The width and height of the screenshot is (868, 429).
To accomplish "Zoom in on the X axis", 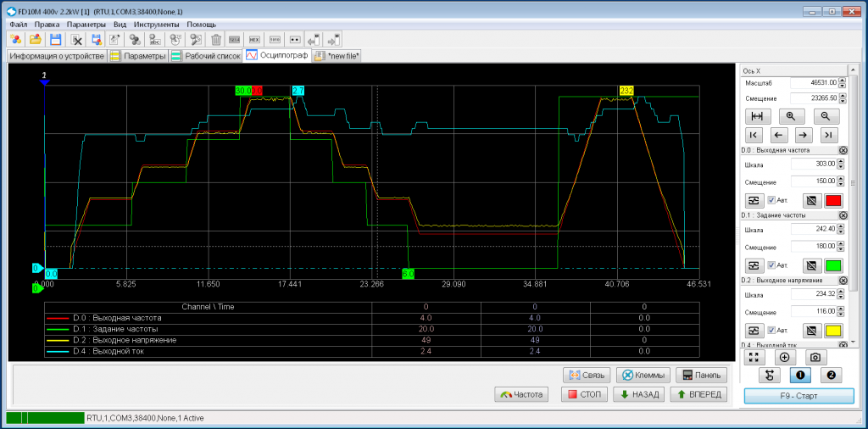I will click(792, 116).
